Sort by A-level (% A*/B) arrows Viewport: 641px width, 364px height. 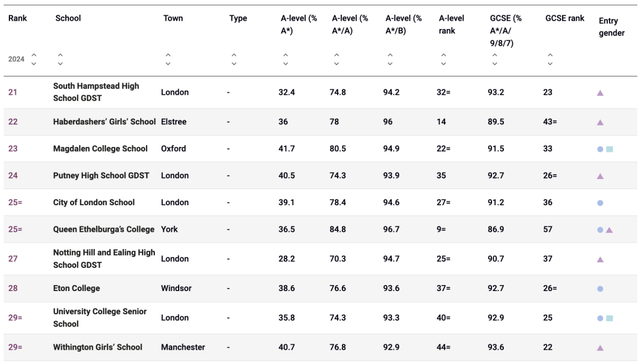point(390,59)
